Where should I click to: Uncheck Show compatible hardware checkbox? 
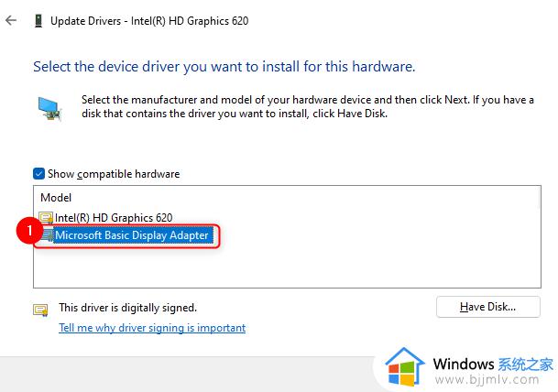click(x=38, y=174)
